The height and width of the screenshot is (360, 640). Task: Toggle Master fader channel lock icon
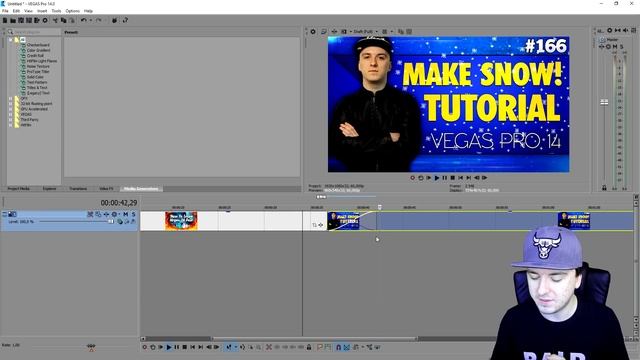(604, 188)
